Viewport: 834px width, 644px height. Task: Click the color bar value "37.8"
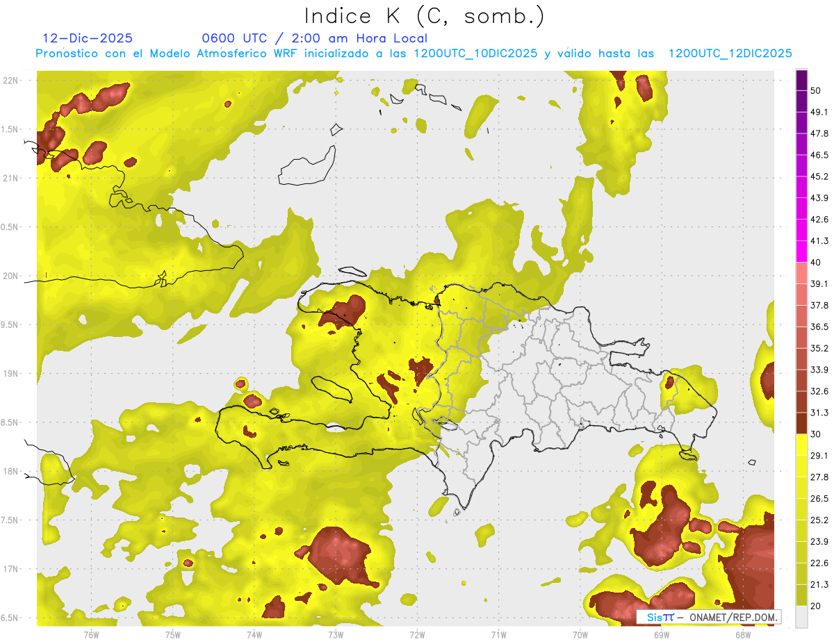[819, 305]
